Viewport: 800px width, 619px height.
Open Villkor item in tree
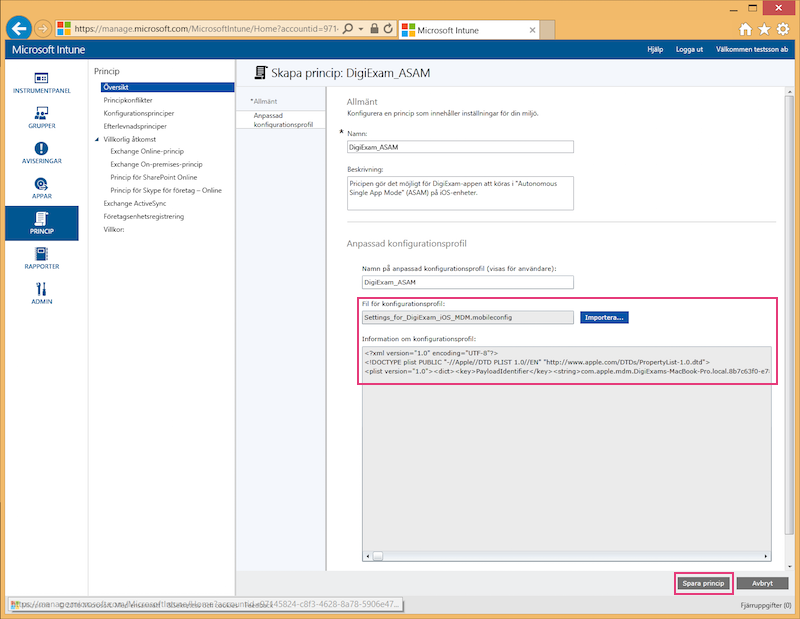click(x=114, y=230)
